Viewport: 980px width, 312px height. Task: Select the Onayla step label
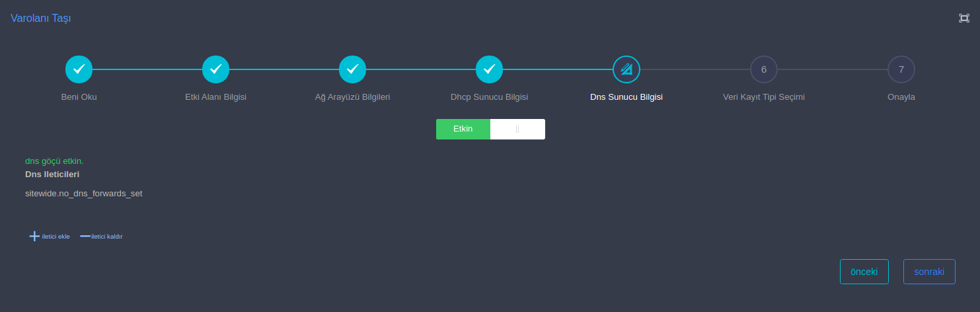pyautogui.click(x=901, y=97)
